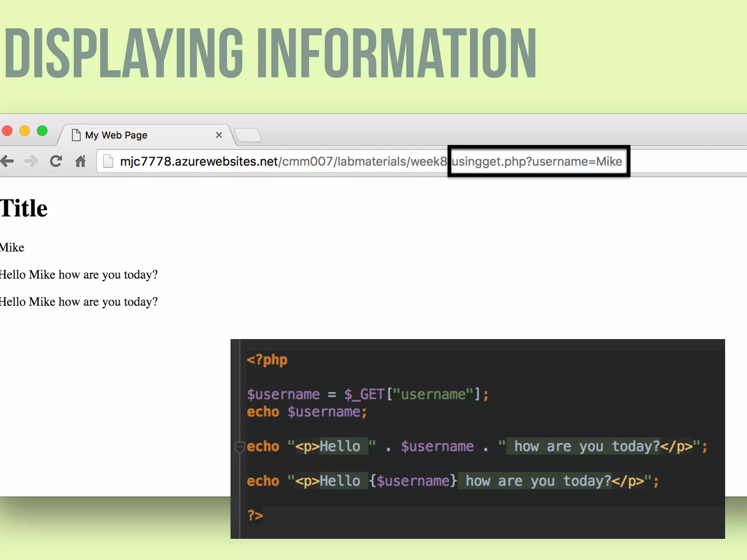Viewport: 747px width, 560px height.
Task: Collapse the code fold marker beside echo
Action: click(x=239, y=446)
